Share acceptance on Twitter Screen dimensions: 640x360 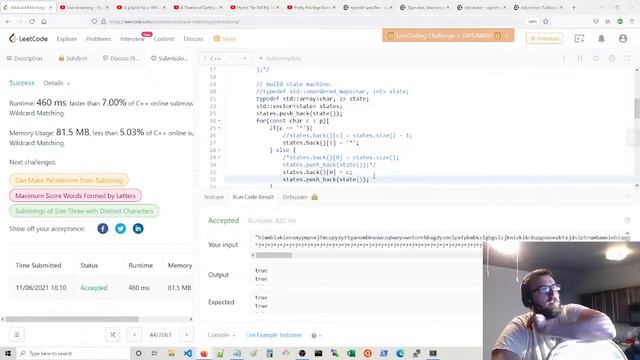pos(120,229)
